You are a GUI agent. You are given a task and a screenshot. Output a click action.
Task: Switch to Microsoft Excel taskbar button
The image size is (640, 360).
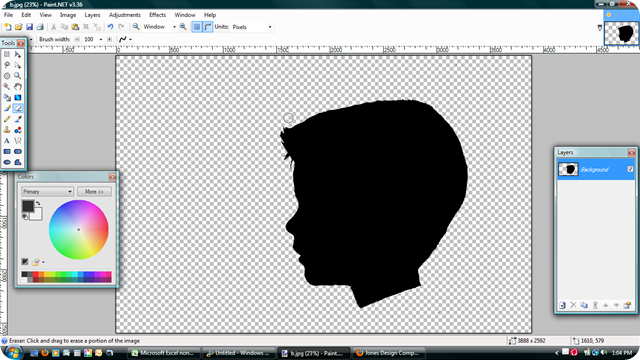pos(165,353)
